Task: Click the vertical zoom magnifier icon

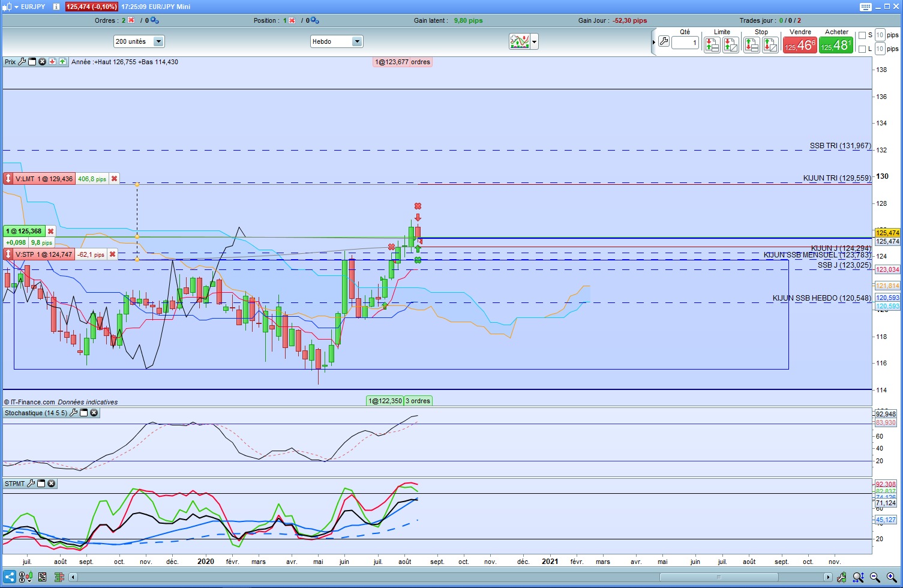Action: click(x=859, y=577)
